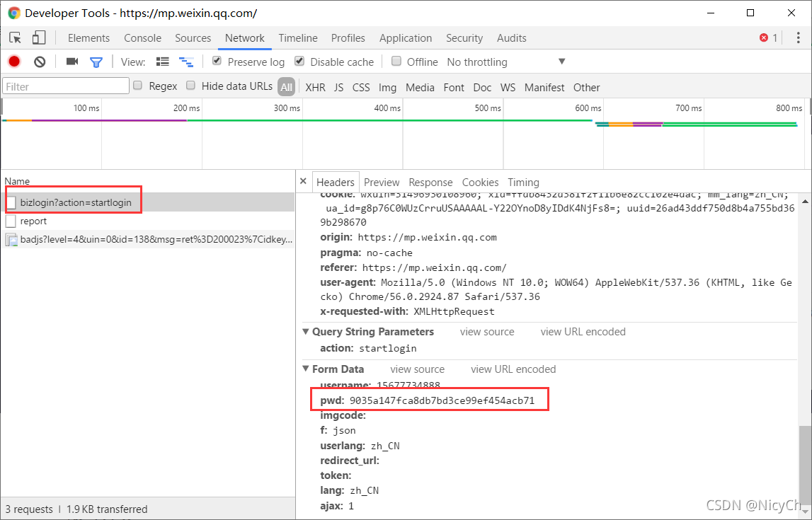Filter requests by CSS
Image resolution: width=812 pixels, height=520 pixels.
tap(361, 88)
